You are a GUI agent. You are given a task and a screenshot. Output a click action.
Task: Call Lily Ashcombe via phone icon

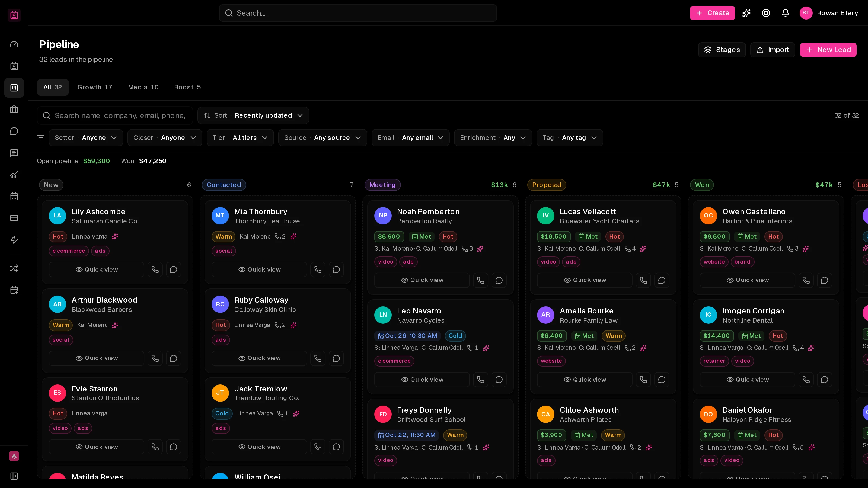155,269
